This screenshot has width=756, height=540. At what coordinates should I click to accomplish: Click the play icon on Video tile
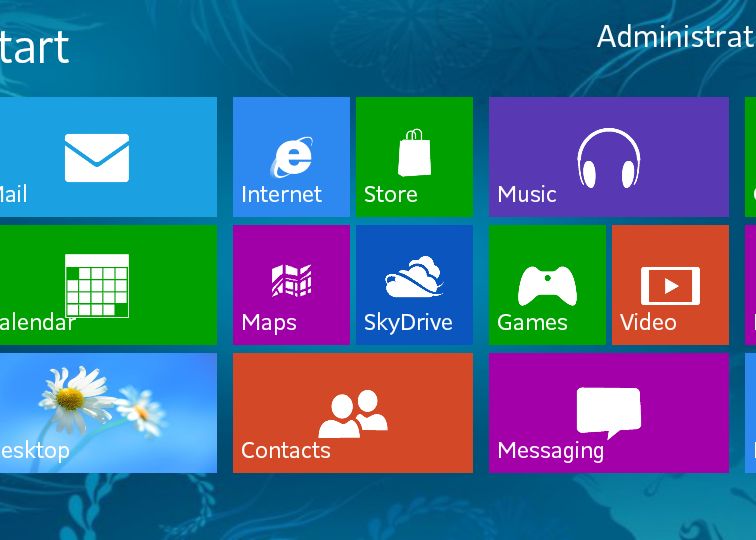670,286
